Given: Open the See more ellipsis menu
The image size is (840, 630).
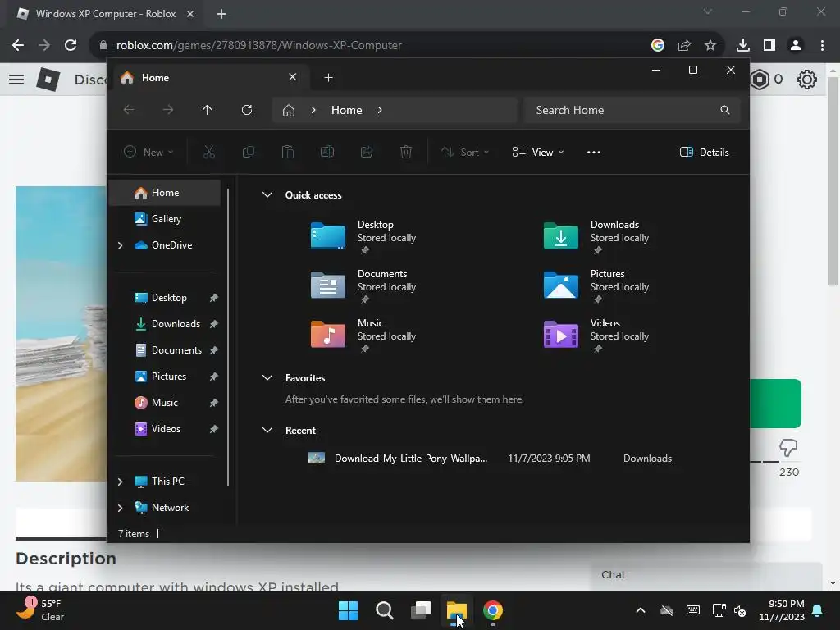Looking at the screenshot, I should (x=594, y=152).
